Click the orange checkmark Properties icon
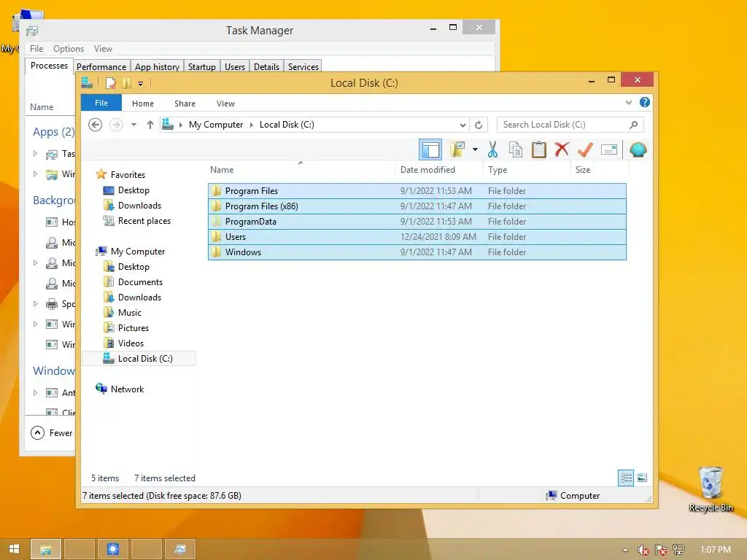This screenshot has width=747, height=560. click(x=586, y=149)
